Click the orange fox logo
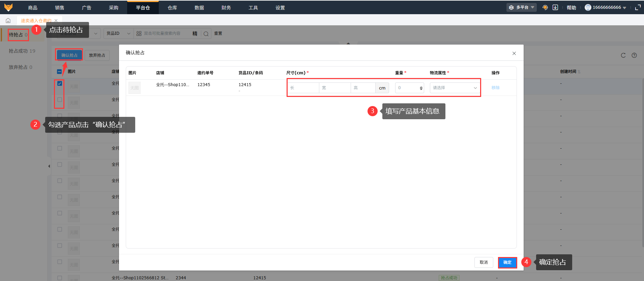The image size is (644, 281). 8,7
